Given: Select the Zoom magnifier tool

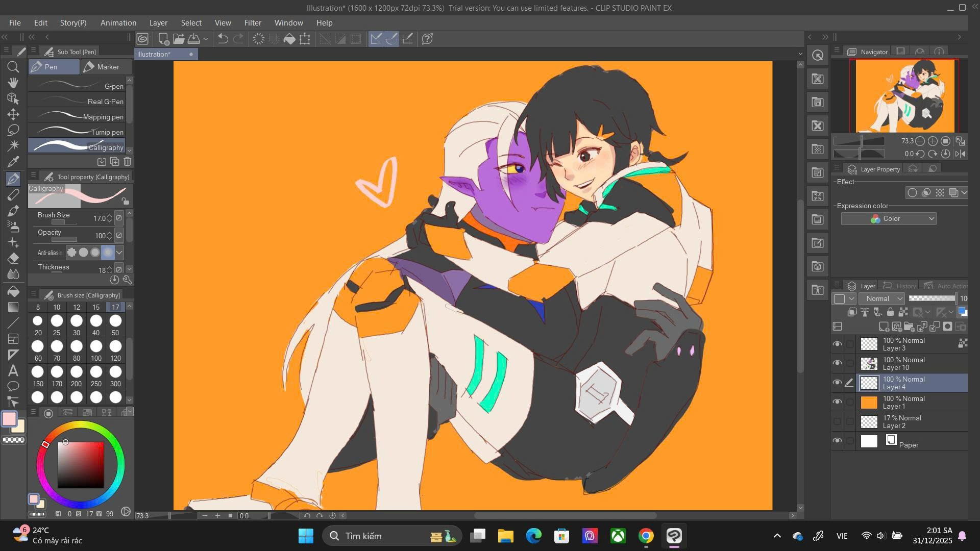Looking at the screenshot, I should (13, 67).
